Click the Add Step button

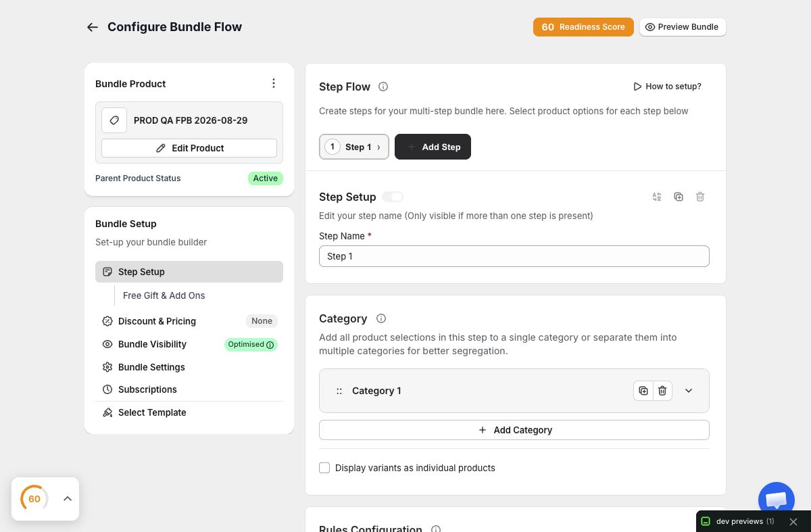pos(433,147)
